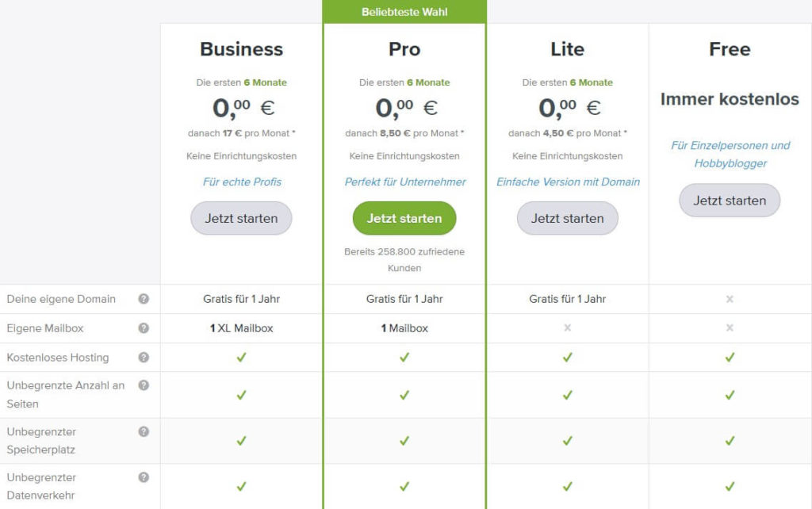Click 'Für Einzelpersonen und Hobbyblogger' link

[730, 155]
